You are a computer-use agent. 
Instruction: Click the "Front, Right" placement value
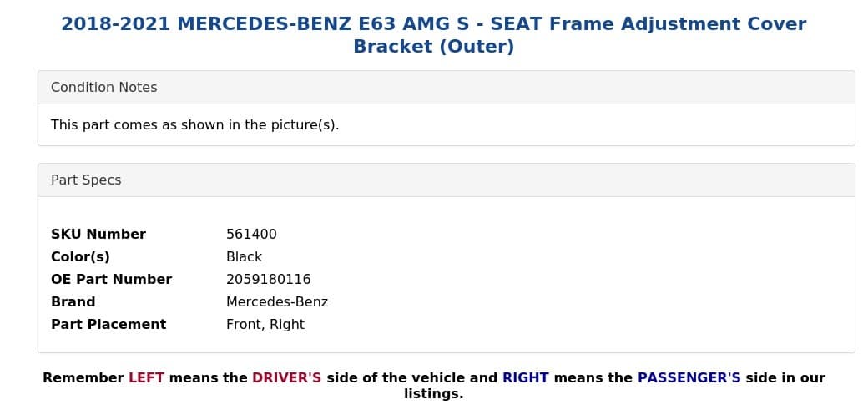[265, 325]
